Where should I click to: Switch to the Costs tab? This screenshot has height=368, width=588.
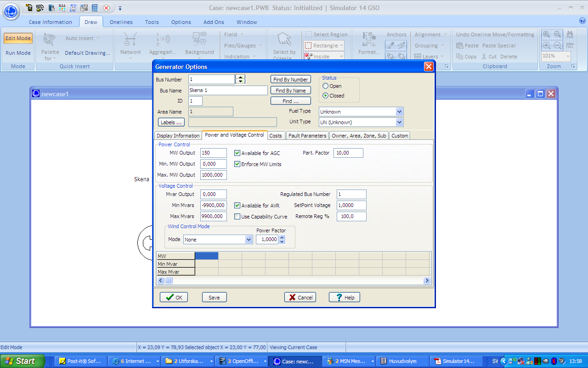coord(276,136)
